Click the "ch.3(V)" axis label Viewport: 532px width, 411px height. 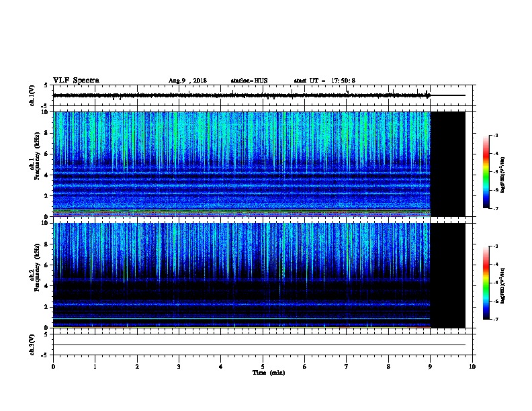tap(32, 345)
